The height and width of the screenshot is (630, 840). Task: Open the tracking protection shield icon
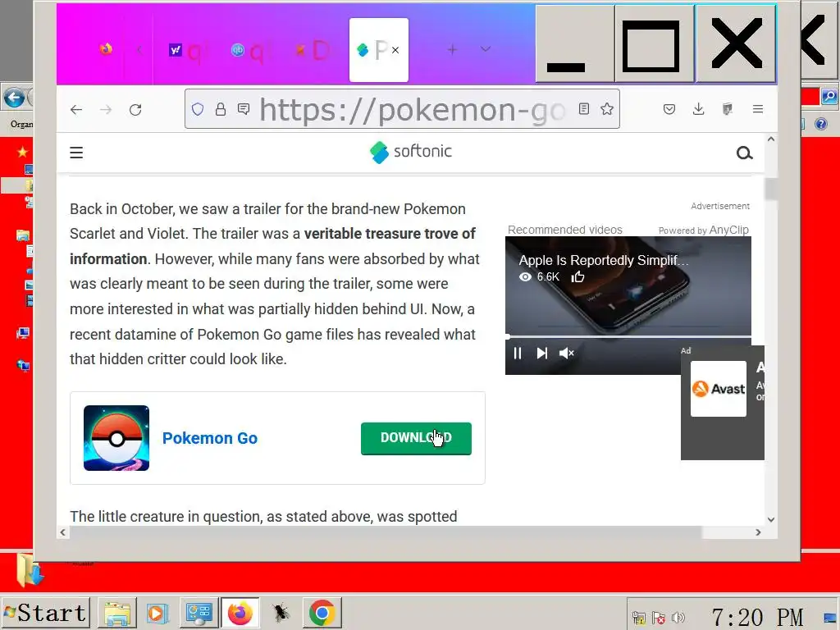[198, 109]
